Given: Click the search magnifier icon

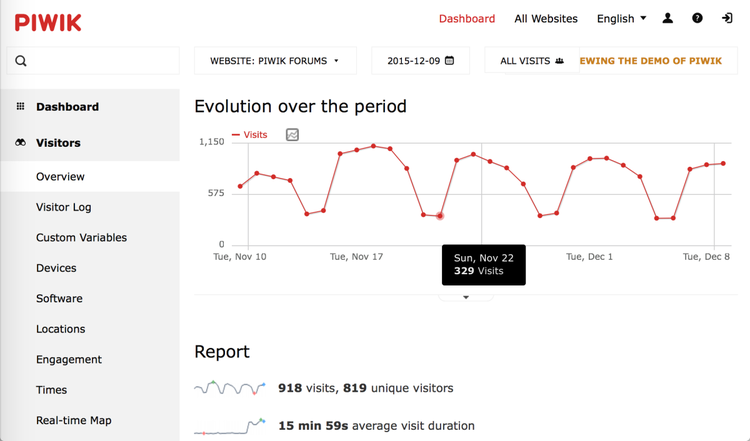Looking at the screenshot, I should pos(21,61).
